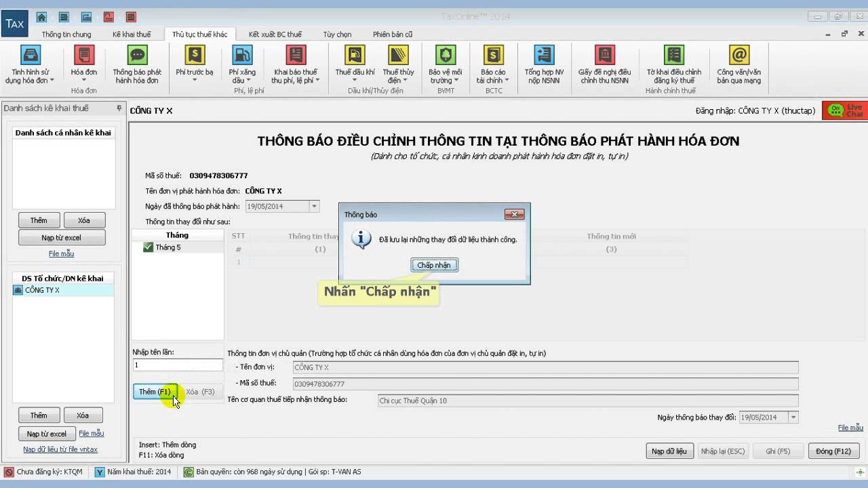Expand the Hóa đơn dropdown arrow

tap(84, 80)
